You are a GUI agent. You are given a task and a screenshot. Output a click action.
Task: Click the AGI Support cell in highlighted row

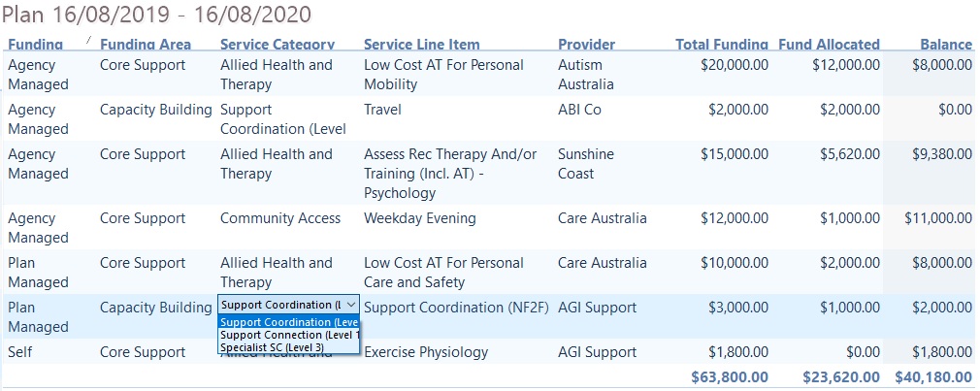point(597,308)
